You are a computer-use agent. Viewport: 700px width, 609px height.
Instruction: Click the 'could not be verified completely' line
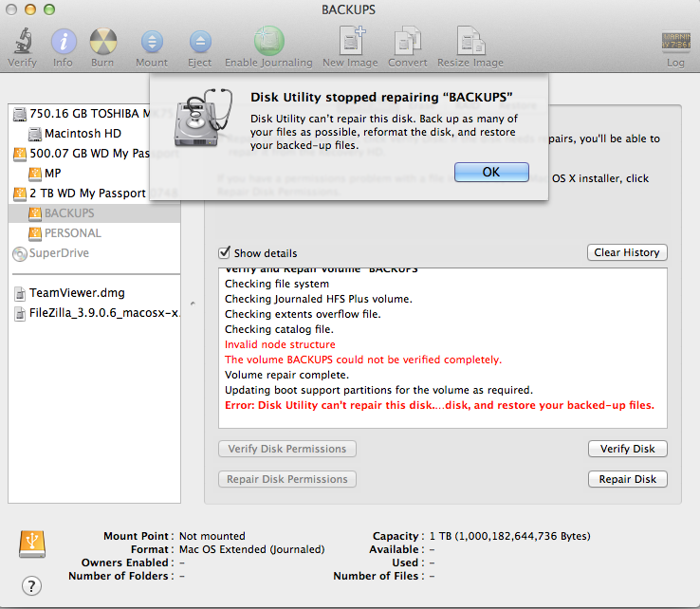tap(363, 360)
